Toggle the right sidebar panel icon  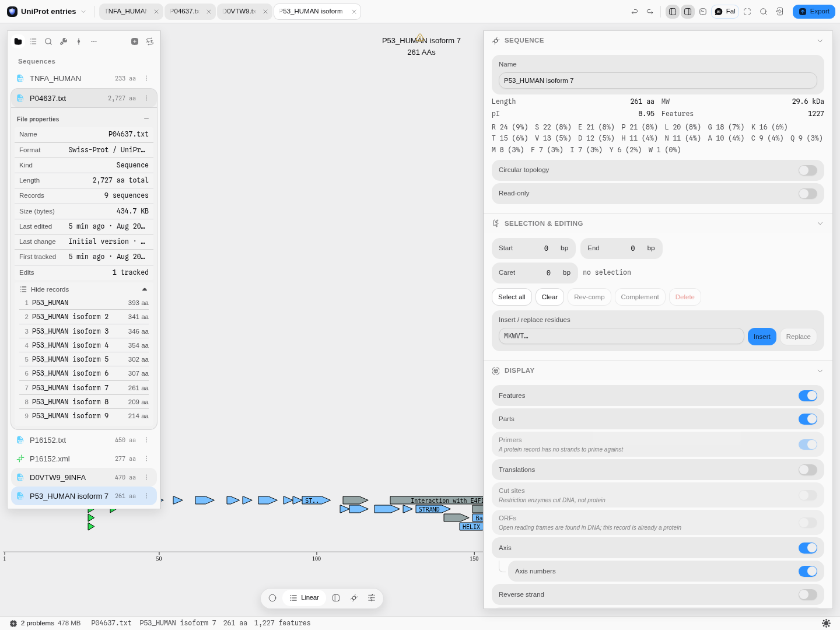(688, 12)
